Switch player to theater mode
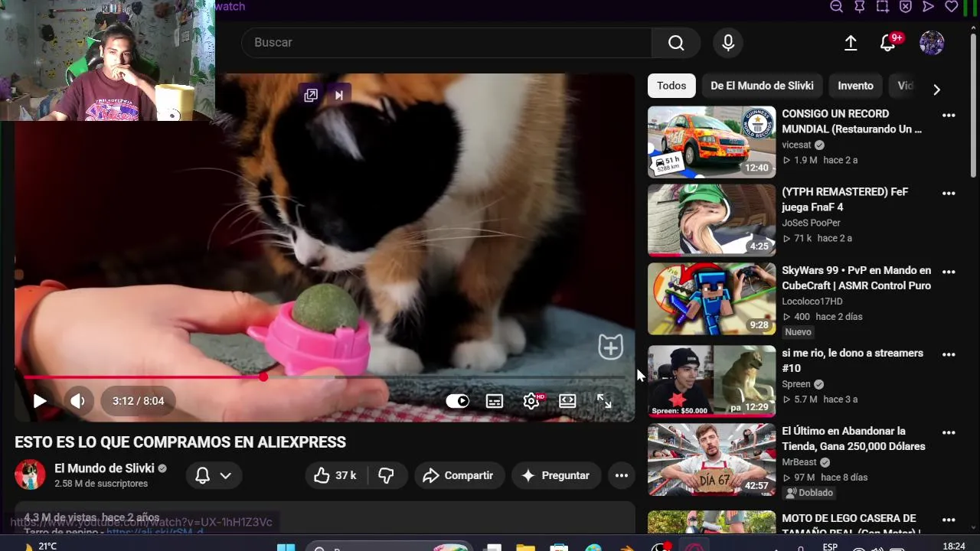The height and width of the screenshot is (551, 980). [x=567, y=401]
